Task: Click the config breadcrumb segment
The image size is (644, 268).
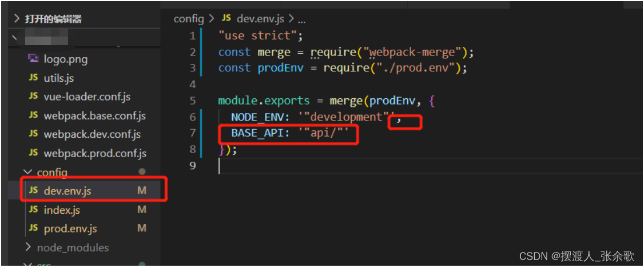Action: tap(189, 19)
